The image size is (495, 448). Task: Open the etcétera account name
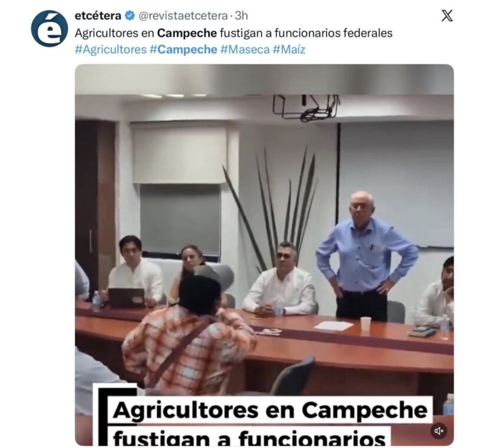[98, 15]
